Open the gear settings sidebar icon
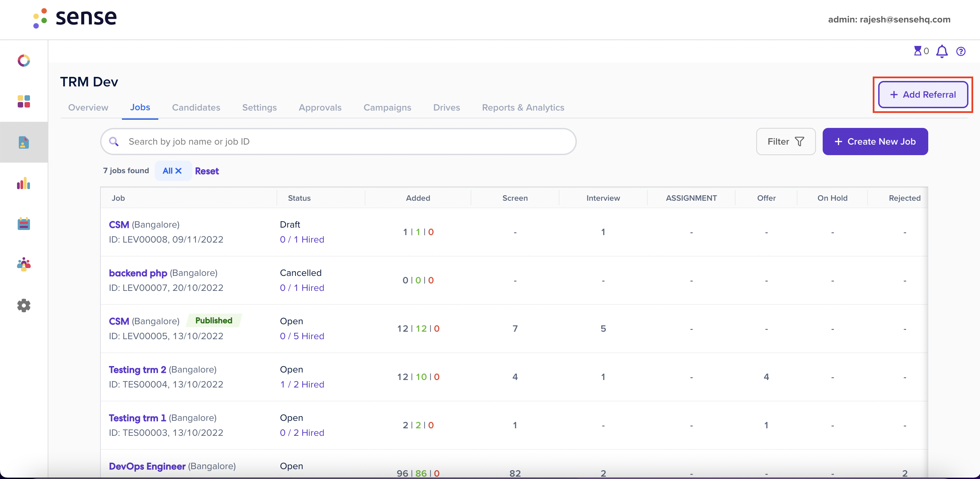 click(23, 305)
